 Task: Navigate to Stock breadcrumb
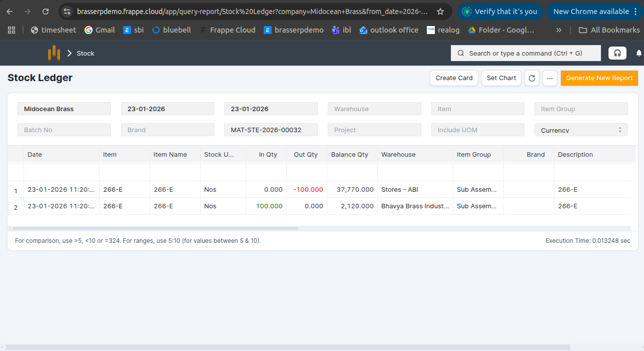tap(85, 54)
